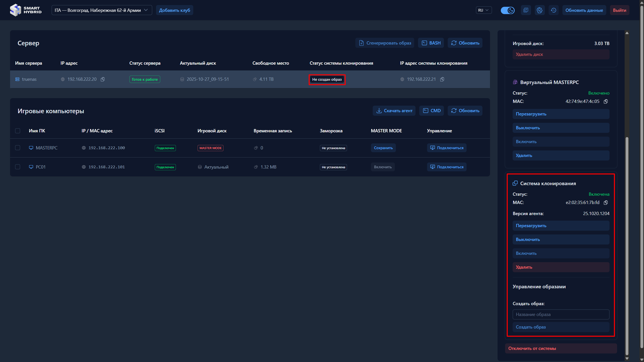Click the support headset icon

coord(539,10)
